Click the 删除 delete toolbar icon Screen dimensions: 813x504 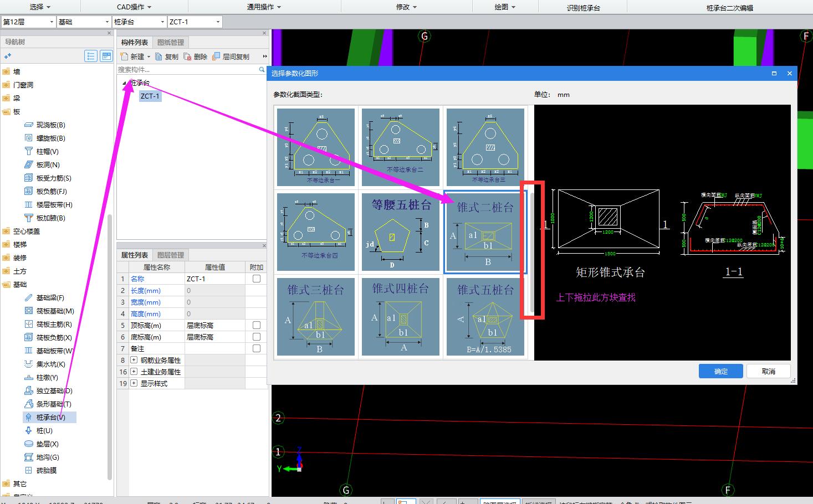[188, 56]
